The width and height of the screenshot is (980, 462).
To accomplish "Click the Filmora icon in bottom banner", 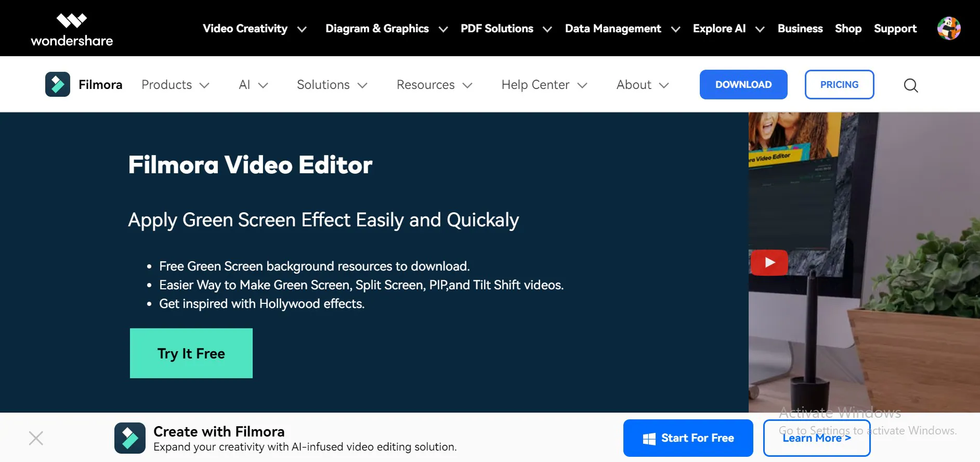I will tap(130, 438).
